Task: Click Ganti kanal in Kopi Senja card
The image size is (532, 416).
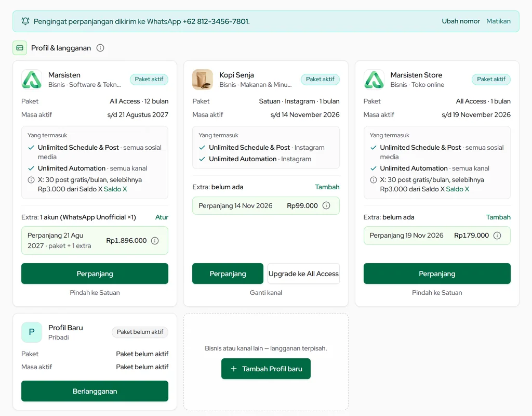Action: click(266, 293)
